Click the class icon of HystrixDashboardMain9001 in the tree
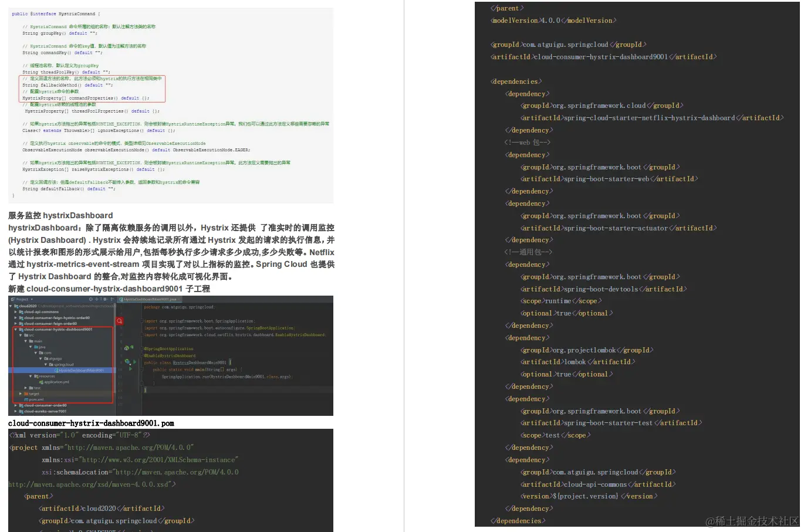The image size is (804, 532). pyautogui.click(x=56, y=371)
